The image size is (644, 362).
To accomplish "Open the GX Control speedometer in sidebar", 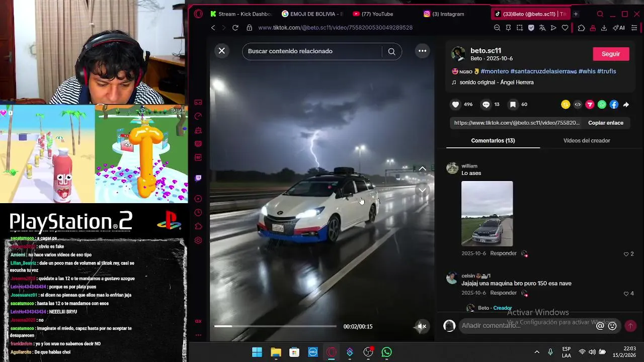I will click(198, 116).
